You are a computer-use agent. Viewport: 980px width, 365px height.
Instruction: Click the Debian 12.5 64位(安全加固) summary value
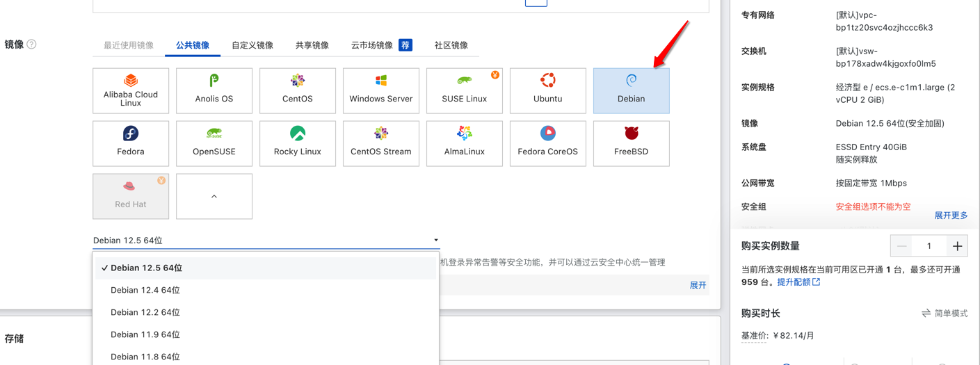[x=890, y=124]
